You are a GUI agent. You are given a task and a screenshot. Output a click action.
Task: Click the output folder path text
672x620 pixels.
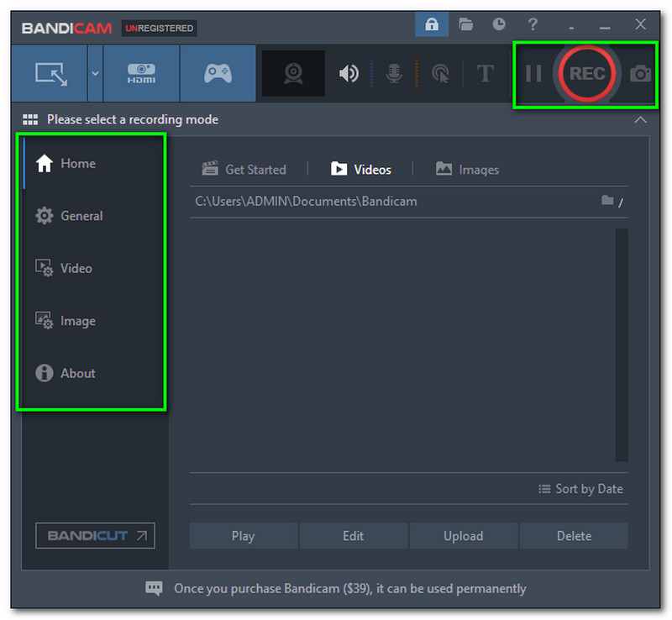[x=306, y=201]
